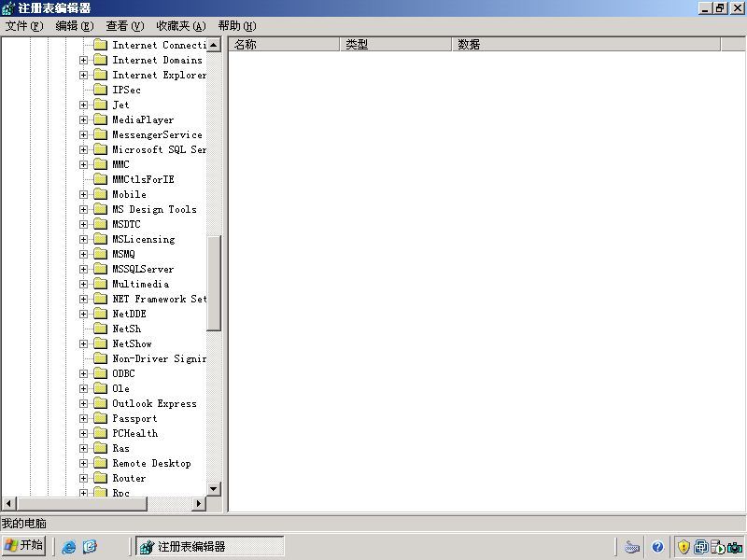Select the Jet key label

[x=120, y=105]
